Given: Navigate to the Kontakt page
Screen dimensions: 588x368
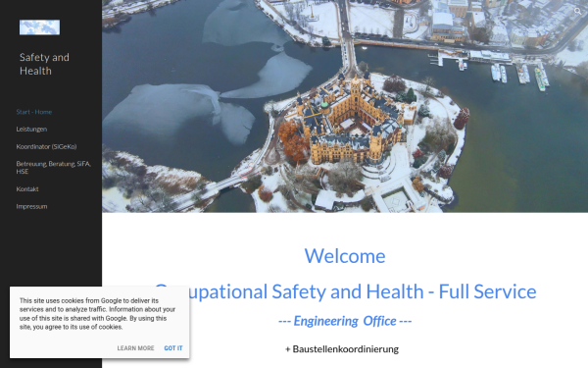Looking at the screenshot, I should 27,188.
